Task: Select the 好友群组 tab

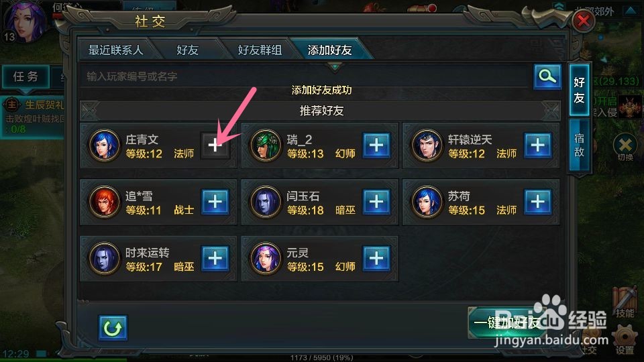Action: 260,50
